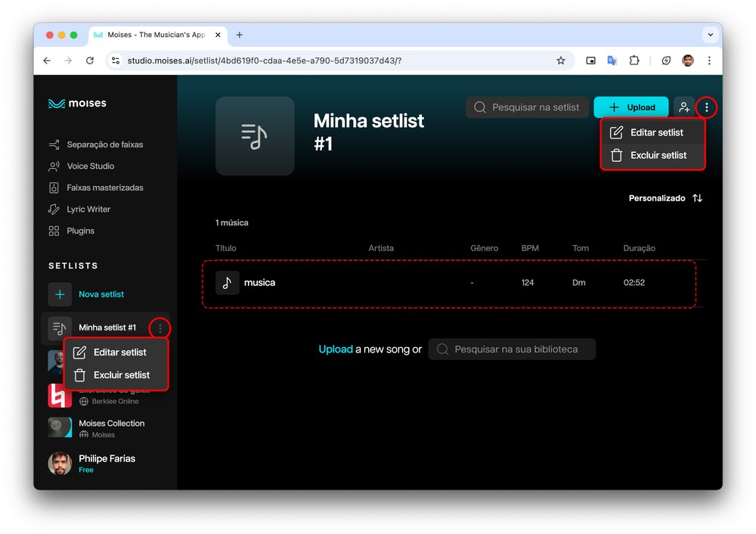Focus the Pesquisar na setlist search field
Screen dimensions: 756x534
[534, 107]
